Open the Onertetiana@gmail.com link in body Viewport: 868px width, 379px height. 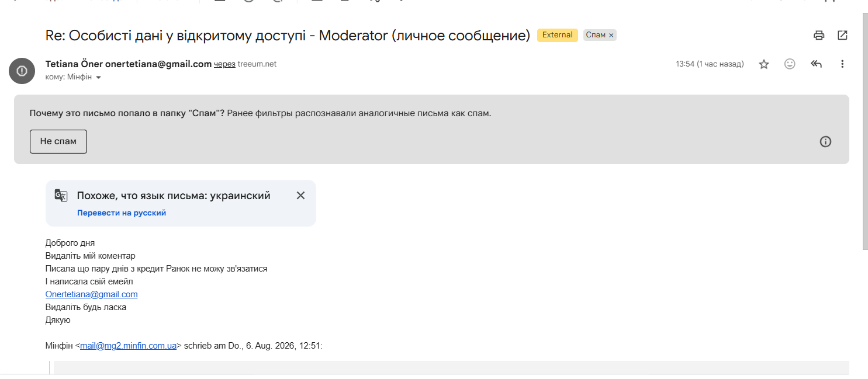[x=92, y=294]
